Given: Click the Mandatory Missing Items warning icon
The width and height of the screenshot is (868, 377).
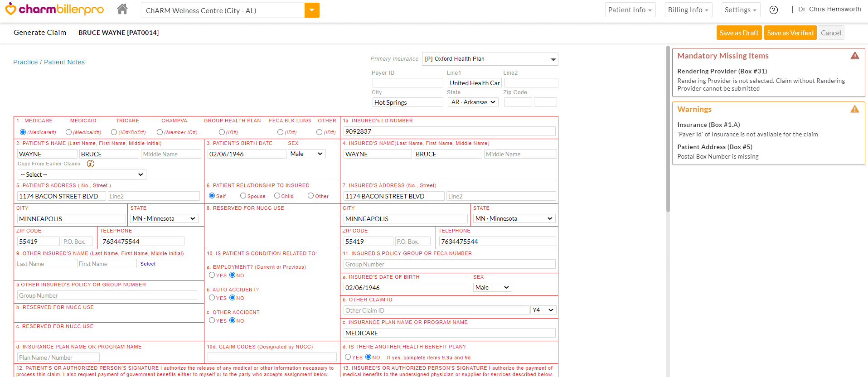Looking at the screenshot, I should (x=855, y=56).
